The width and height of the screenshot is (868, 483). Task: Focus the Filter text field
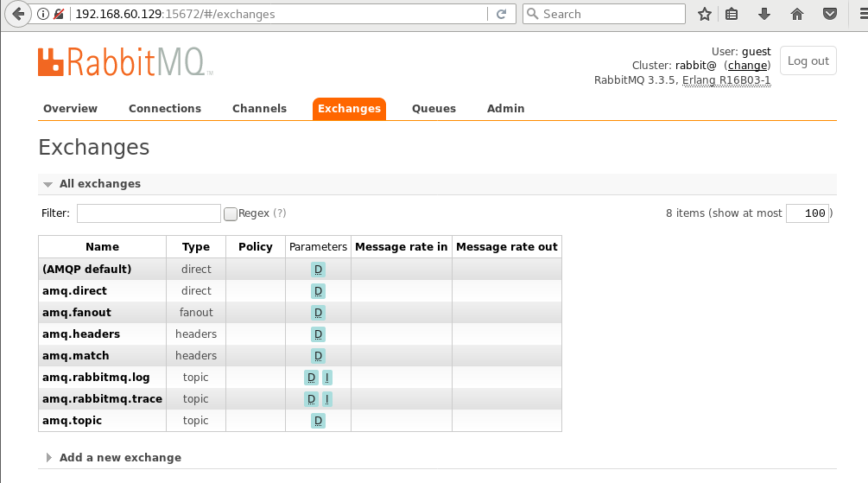(149, 213)
